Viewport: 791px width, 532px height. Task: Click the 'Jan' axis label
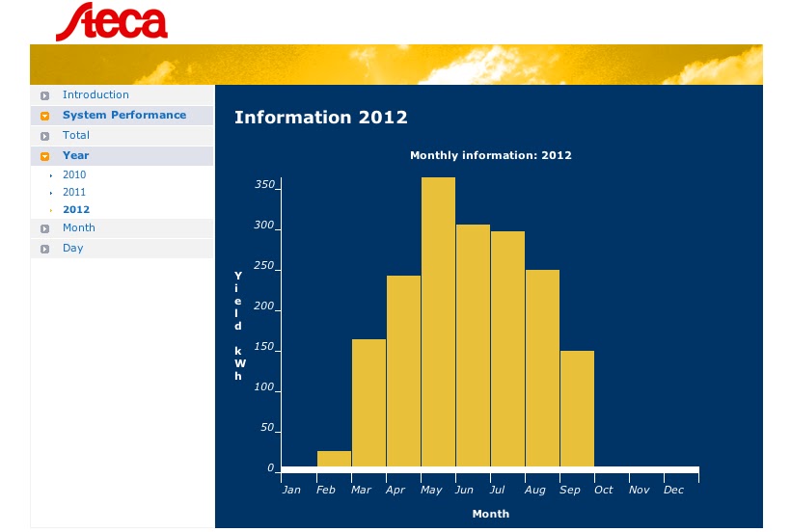[x=291, y=490]
